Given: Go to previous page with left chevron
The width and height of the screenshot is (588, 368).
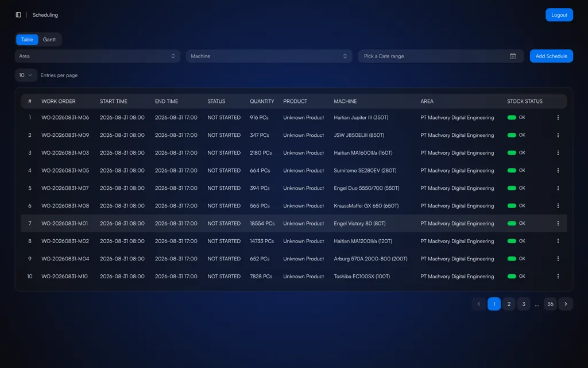Looking at the screenshot, I should 478,304.
